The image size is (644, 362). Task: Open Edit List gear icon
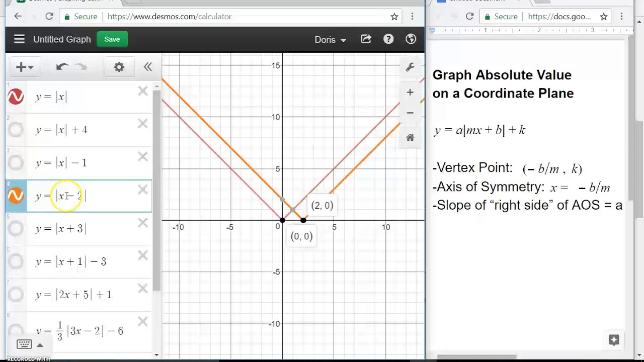(x=119, y=67)
